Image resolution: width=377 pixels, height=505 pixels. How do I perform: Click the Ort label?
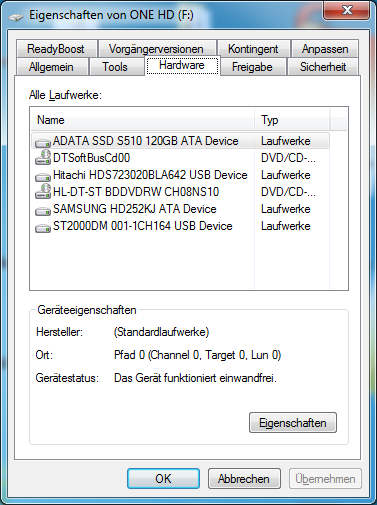[x=44, y=355]
